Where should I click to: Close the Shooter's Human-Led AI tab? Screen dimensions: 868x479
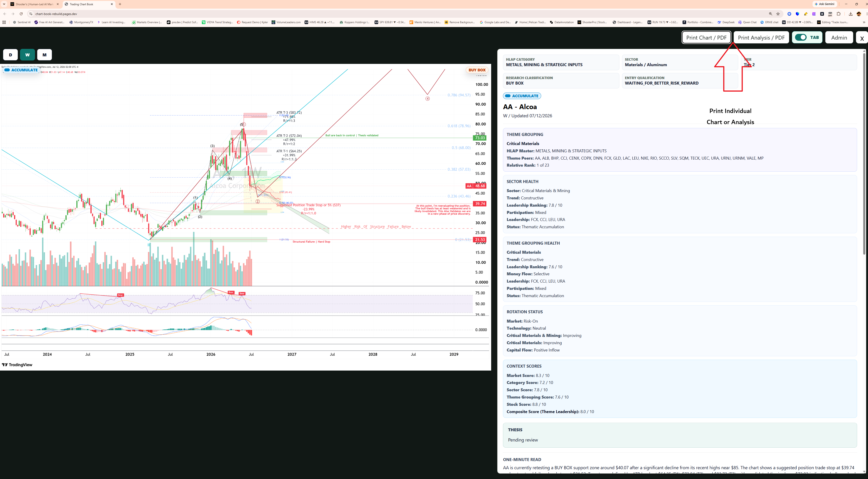click(x=58, y=4)
